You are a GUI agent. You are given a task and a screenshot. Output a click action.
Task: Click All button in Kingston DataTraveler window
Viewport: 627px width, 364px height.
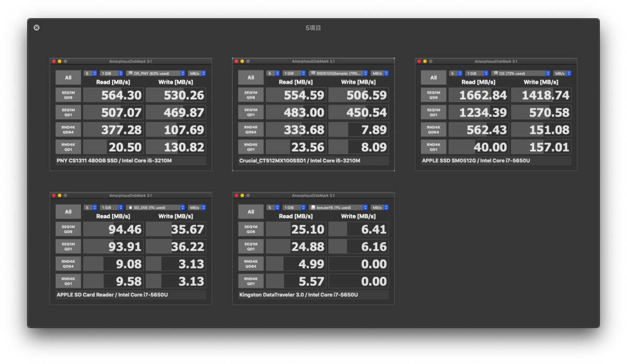click(x=251, y=212)
